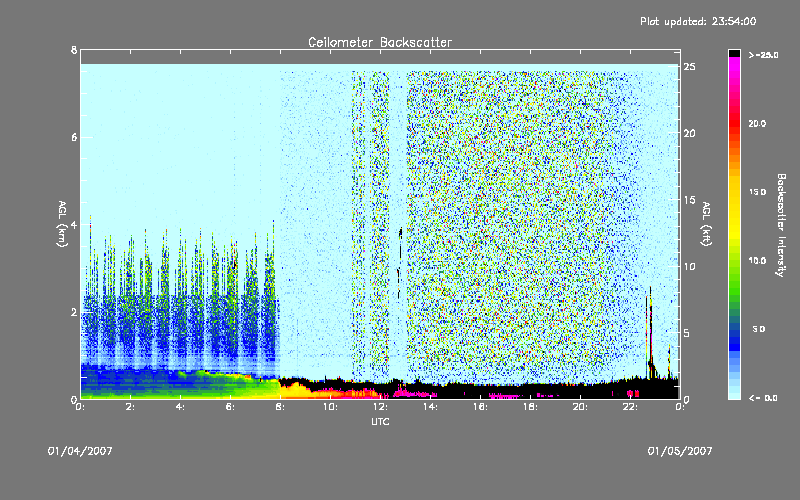Select the end date 01/05/2007 label
The width and height of the screenshot is (800, 500).
(680, 451)
